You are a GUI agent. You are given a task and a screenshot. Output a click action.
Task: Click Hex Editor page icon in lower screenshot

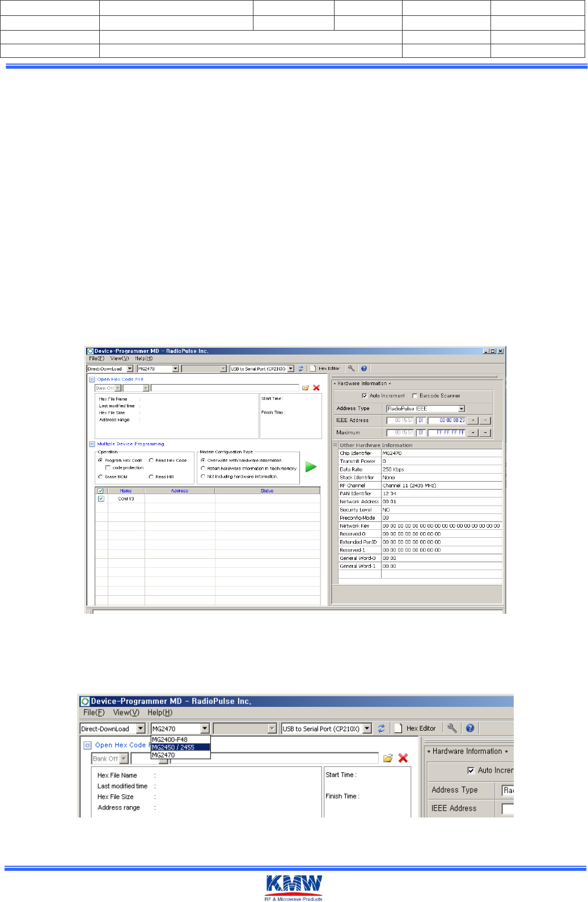[x=398, y=728]
